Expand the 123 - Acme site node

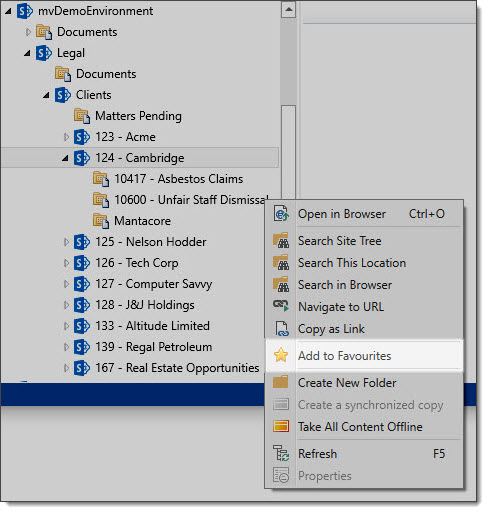pyautogui.click(x=66, y=137)
